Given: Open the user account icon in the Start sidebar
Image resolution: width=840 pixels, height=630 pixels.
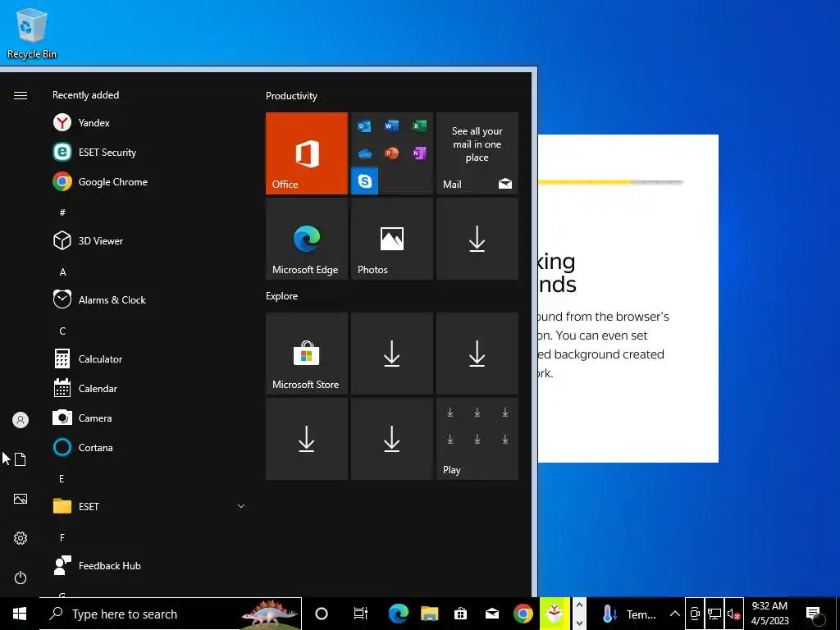Looking at the screenshot, I should coord(21,420).
